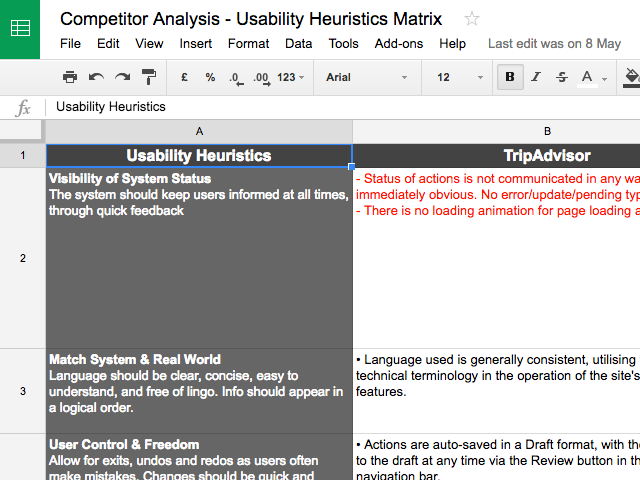Open the font size 12 dropdown
This screenshot has width=640, height=480.
pos(459,77)
